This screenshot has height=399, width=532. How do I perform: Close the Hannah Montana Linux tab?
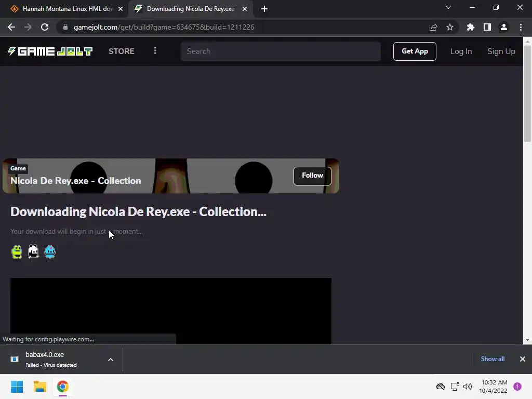click(x=121, y=9)
